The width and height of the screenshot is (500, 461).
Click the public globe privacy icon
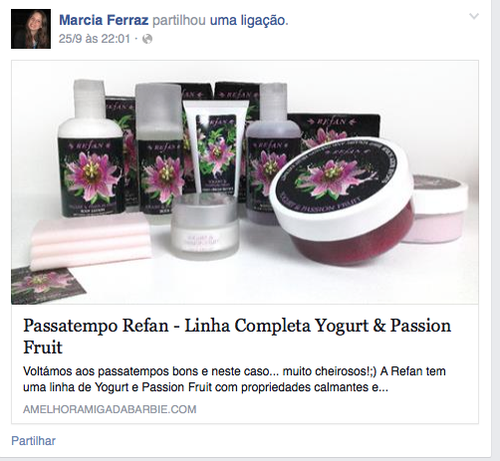(147, 39)
